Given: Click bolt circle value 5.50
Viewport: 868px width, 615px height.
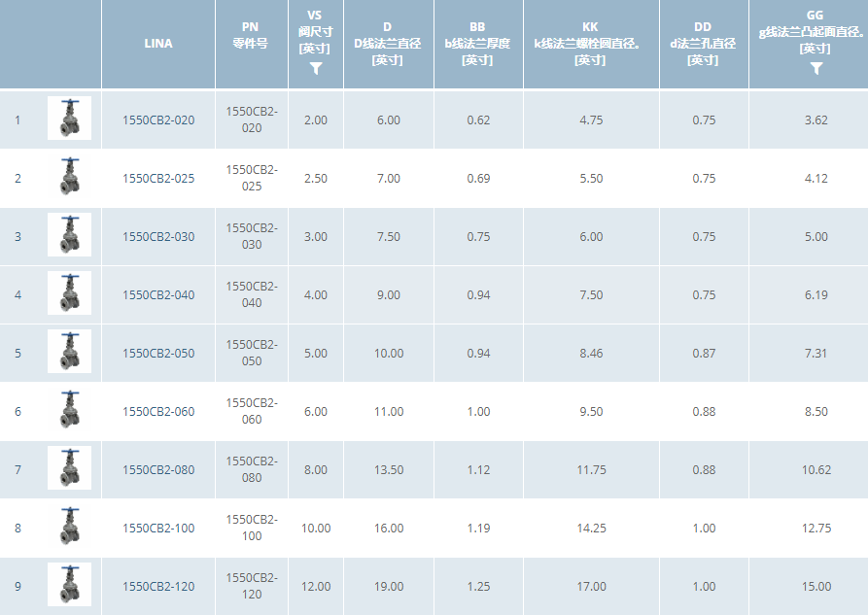Looking at the screenshot, I should tap(591, 178).
